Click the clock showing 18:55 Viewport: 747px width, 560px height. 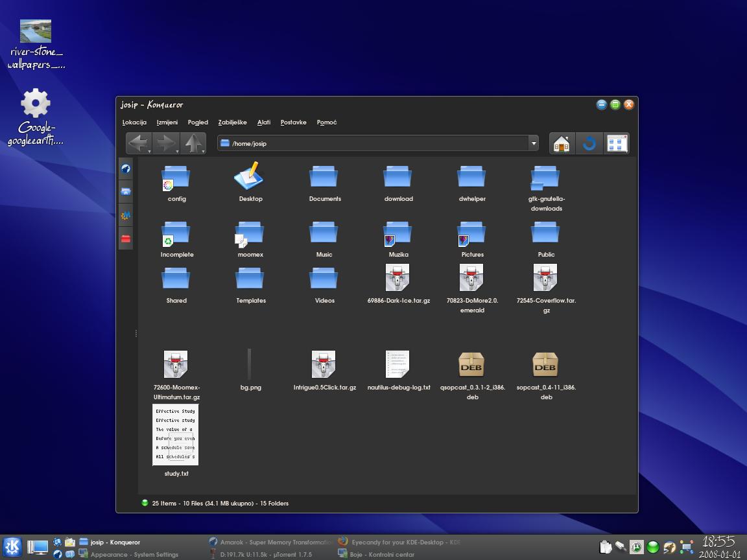tap(718, 542)
